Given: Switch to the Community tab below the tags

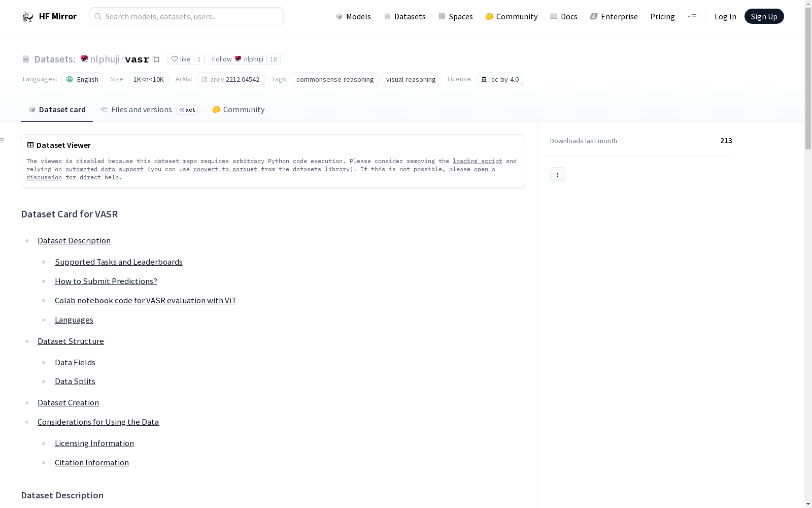Looking at the screenshot, I should coord(239,110).
